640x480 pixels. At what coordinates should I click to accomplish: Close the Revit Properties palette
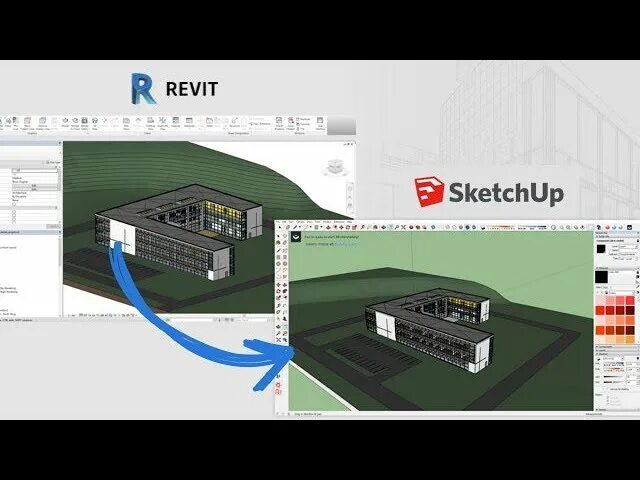(60, 142)
